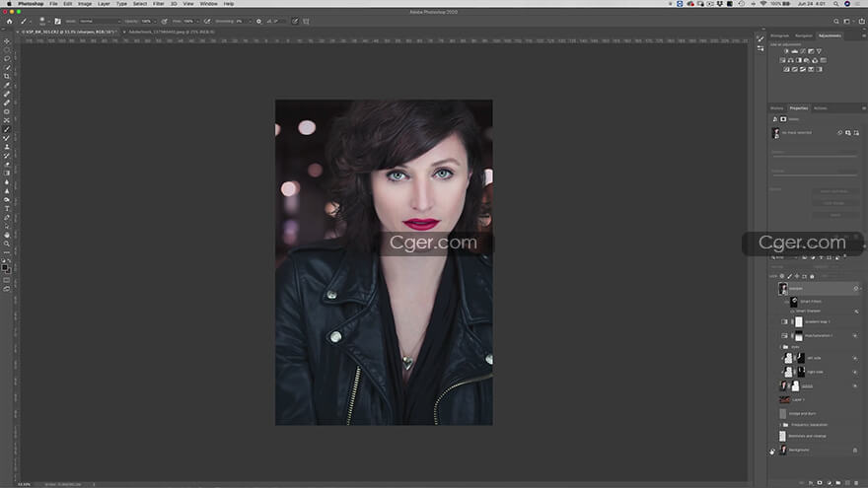The width and height of the screenshot is (868, 488).
Task: Open the brush preset picker dropdown
Action: point(48,21)
